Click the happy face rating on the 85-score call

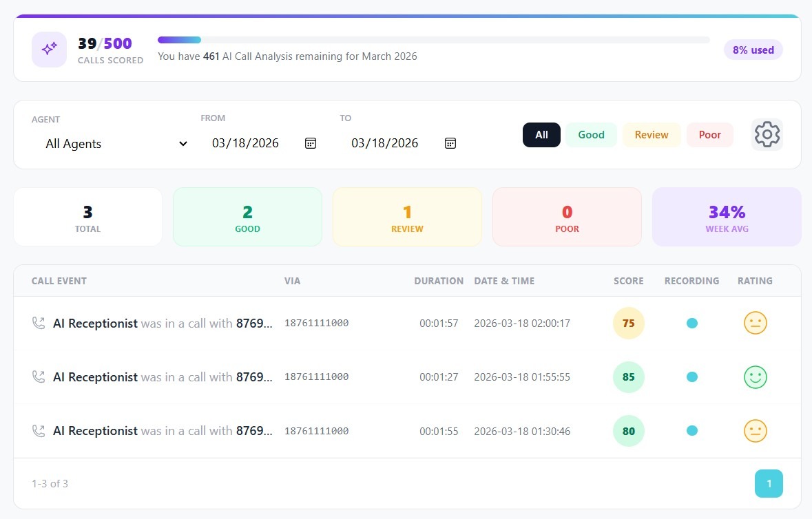click(755, 377)
